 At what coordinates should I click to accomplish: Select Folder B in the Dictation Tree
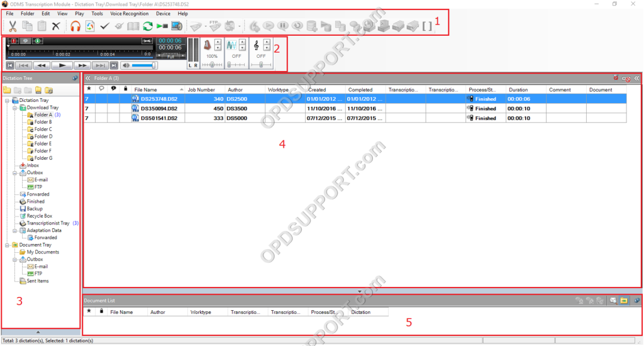point(43,122)
